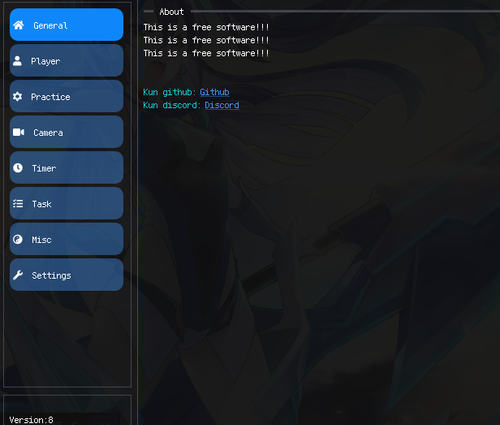Click the About section header
This screenshot has width=500, height=425.
171,12
